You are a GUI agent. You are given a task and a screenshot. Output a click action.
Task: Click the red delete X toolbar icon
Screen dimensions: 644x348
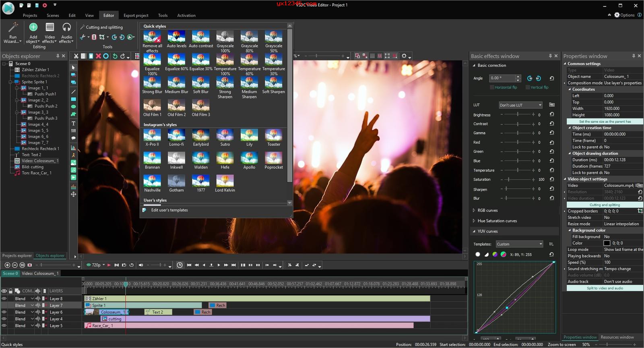tap(98, 56)
